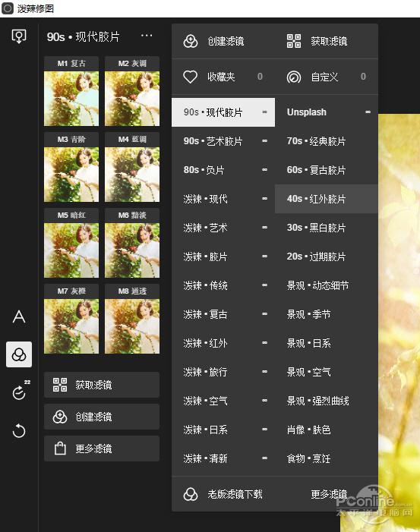Select 肖像·肤色 filter pack
The image size is (420, 532).
[327, 430]
